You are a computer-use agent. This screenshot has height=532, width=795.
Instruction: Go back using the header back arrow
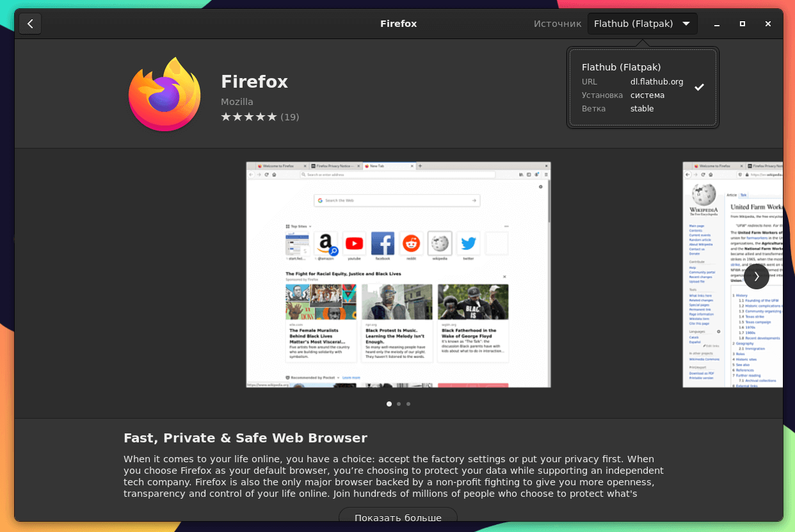tap(30, 24)
